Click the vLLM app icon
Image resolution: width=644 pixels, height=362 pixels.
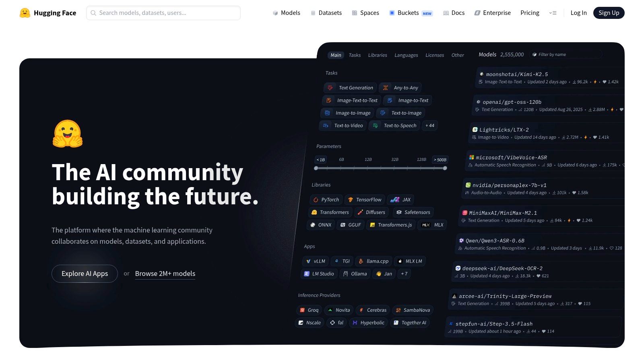(308, 261)
